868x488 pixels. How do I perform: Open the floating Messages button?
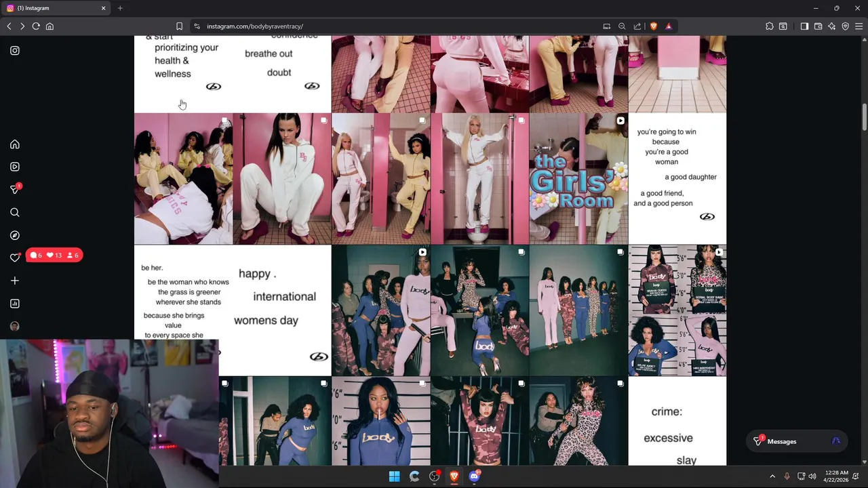pos(797,441)
